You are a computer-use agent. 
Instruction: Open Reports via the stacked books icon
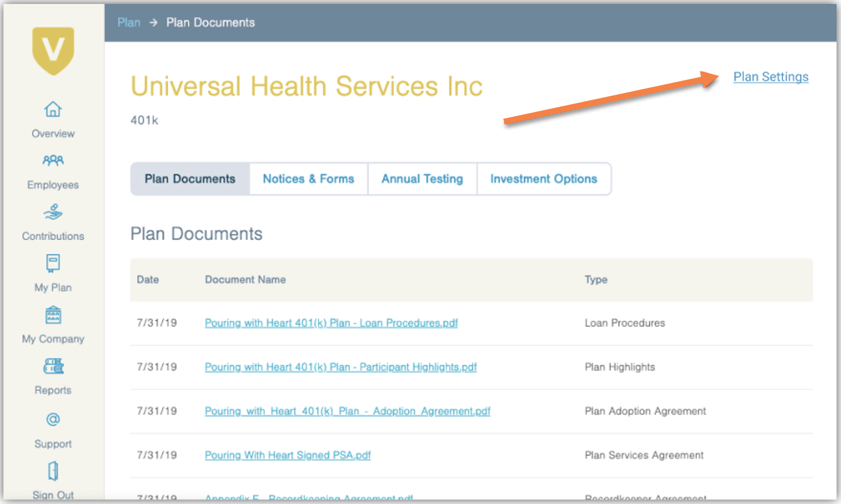point(53,366)
